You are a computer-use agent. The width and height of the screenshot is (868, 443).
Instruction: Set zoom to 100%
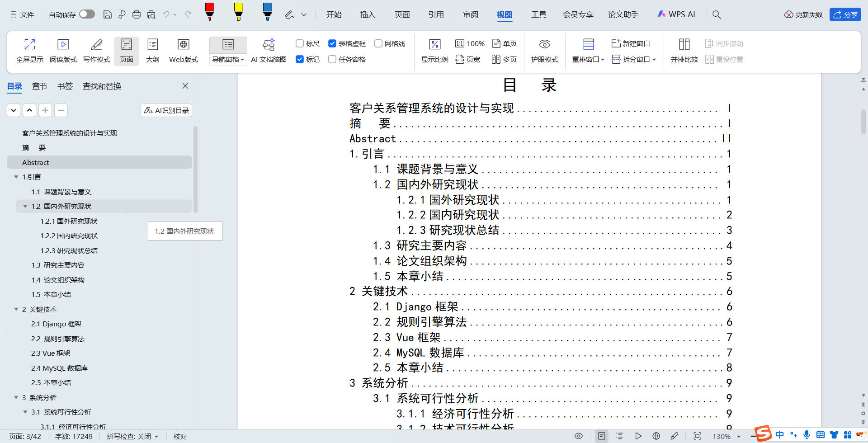click(470, 43)
